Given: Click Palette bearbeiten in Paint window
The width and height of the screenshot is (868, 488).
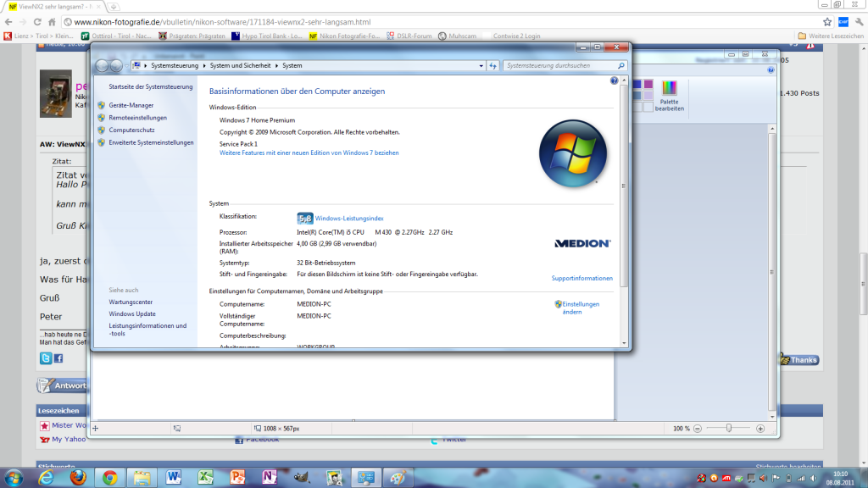Looking at the screenshot, I should point(670,96).
